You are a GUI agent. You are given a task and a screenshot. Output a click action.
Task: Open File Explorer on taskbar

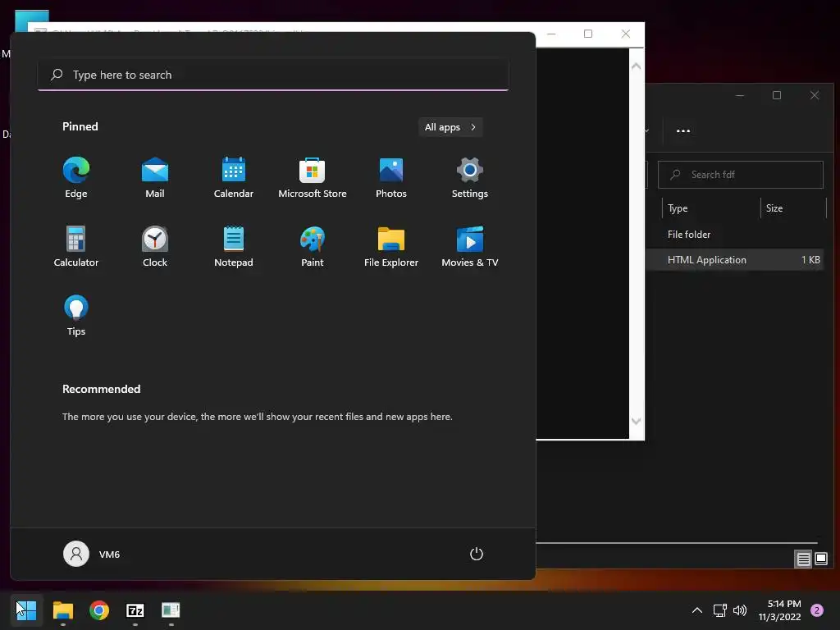62,610
